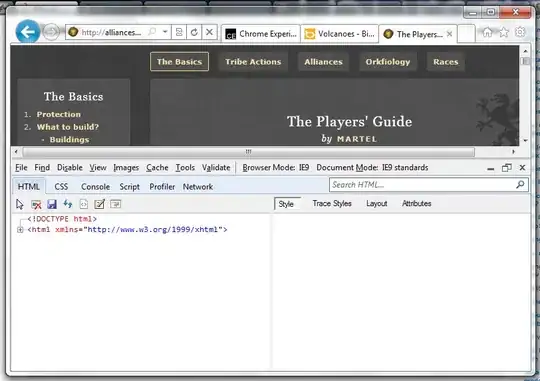
Task: Toggle the edit mode pencil icon
Action: [100, 204]
